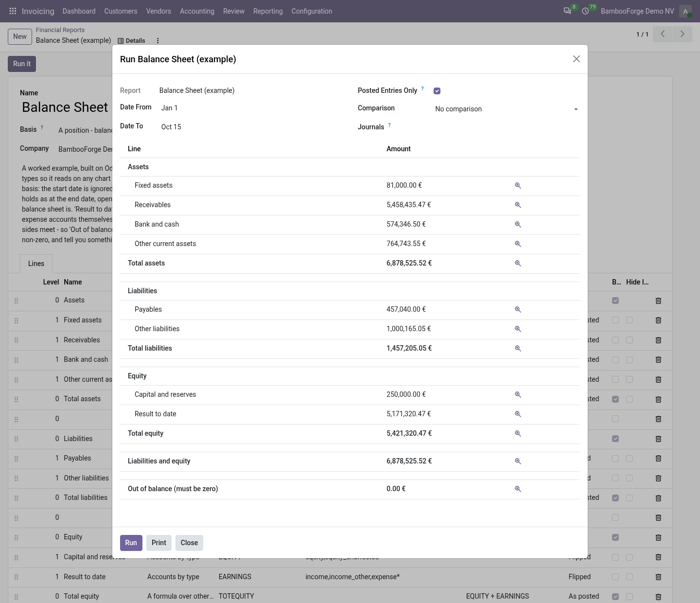
Task: Open the messages icon with badge 8
Action: point(567,11)
